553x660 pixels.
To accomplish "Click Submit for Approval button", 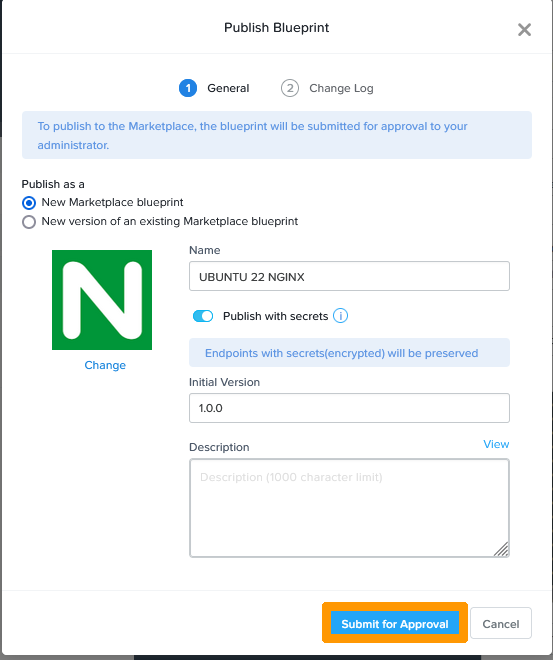I will click(x=395, y=623).
